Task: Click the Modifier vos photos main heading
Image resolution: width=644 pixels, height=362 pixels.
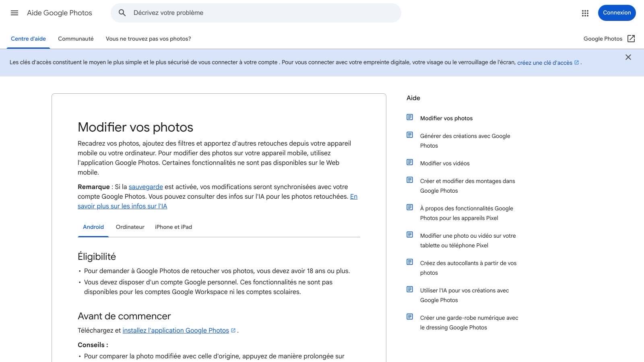Action: coord(135,127)
